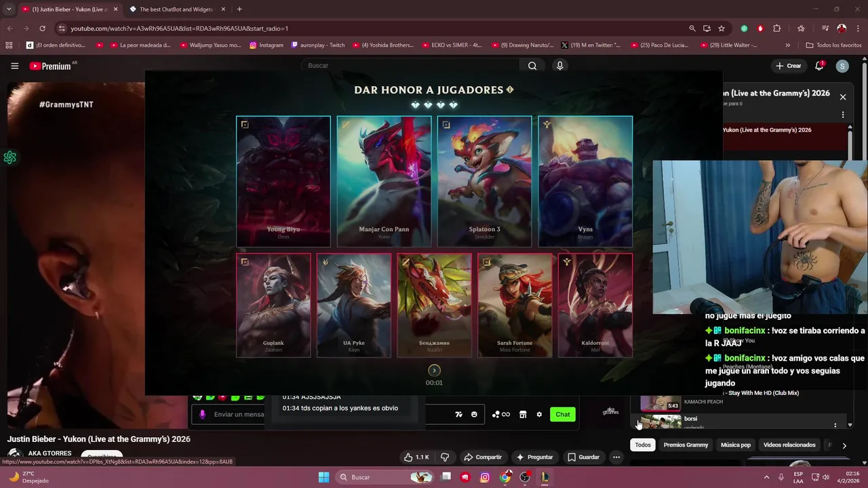Open the Windows Start menu

click(323, 477)
